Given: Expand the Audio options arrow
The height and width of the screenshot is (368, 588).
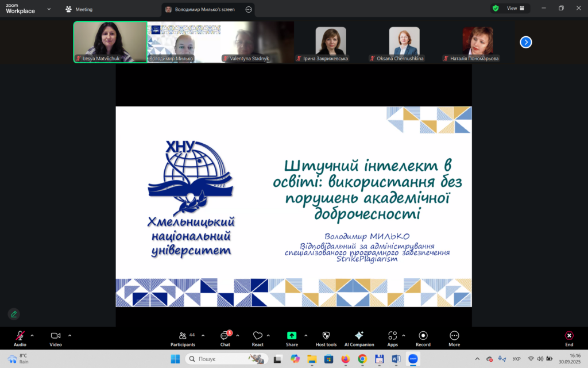Looking at the screenshot, I should 32,335.
